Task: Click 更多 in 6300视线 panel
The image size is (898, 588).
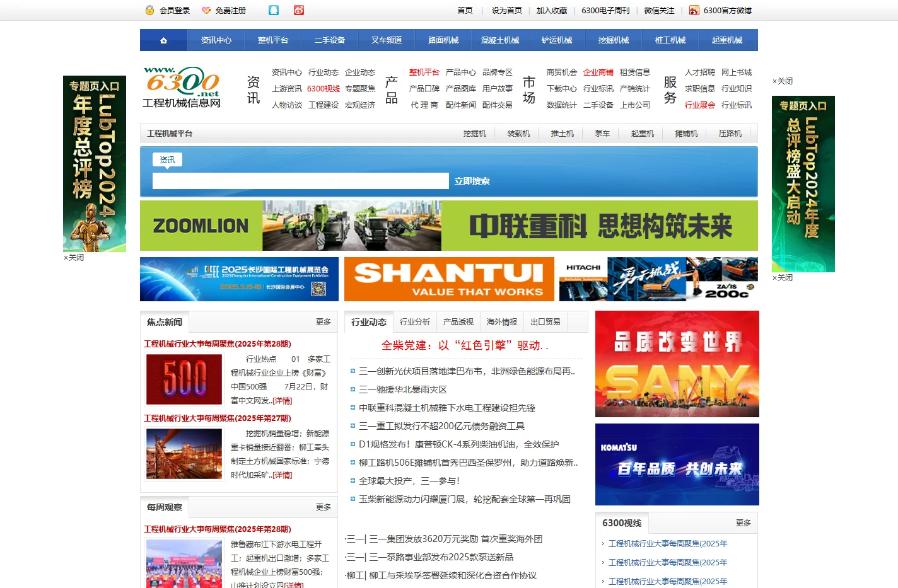Action: point(743,523)
